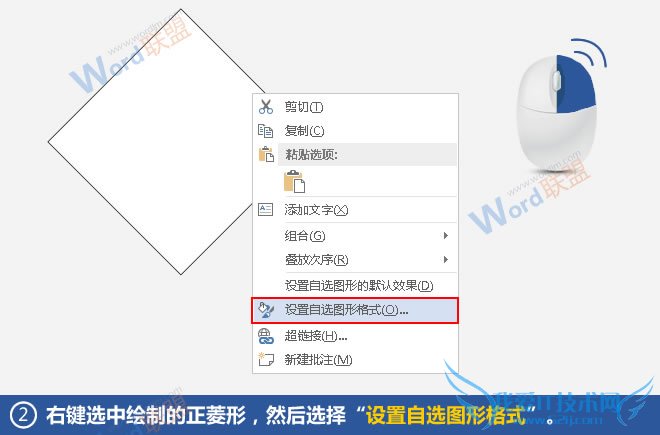Click the clipboard icon beside 粘贴选项
Screen dimensions: 660x435
pyautogui.click(x=266, y=155)
